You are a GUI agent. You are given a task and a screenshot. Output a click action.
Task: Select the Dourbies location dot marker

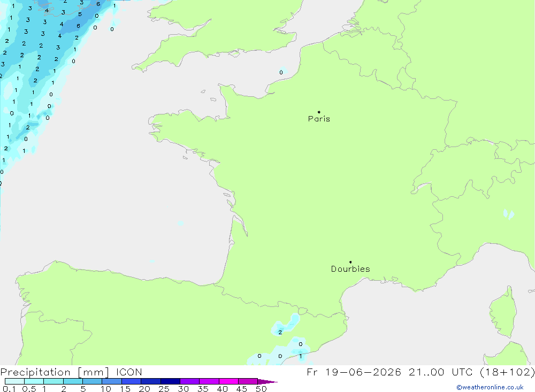(x=350, y=262)
